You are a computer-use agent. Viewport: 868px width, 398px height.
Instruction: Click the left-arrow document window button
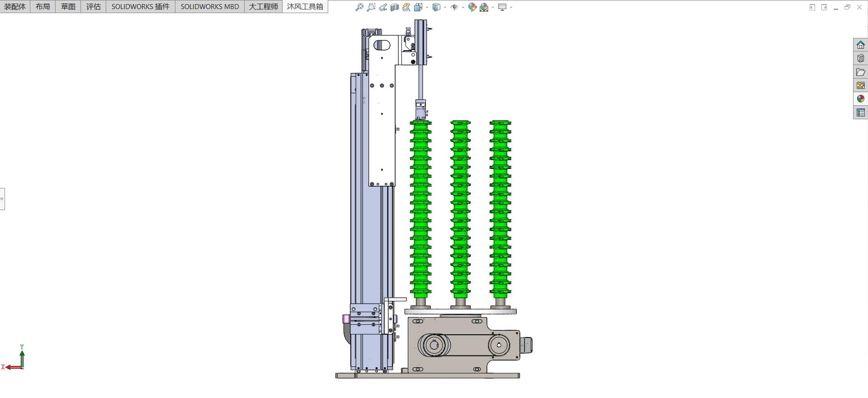point(812,7)
